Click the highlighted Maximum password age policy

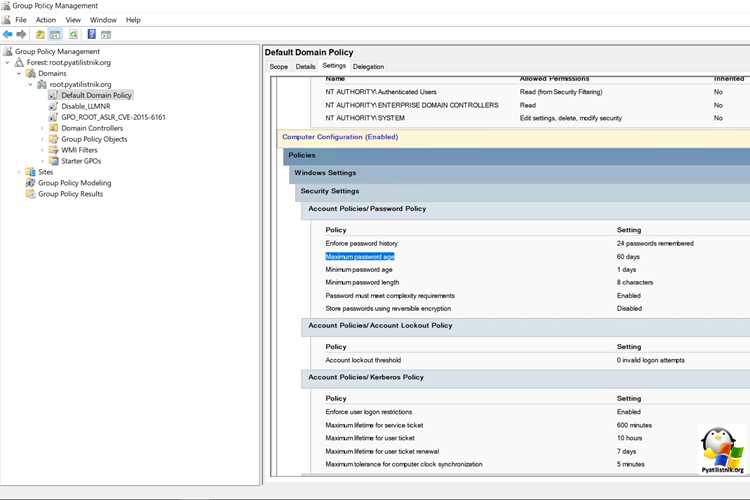coord(360,257)
